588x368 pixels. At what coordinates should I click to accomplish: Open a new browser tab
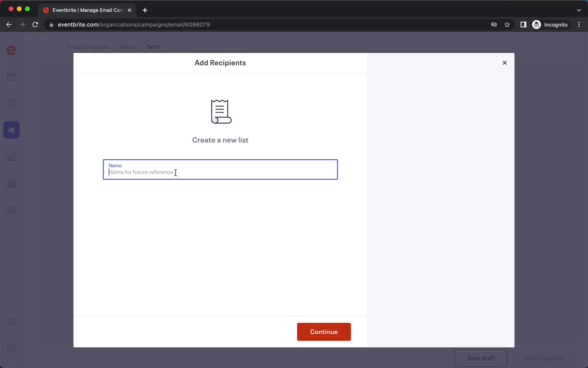coord(145,10)
